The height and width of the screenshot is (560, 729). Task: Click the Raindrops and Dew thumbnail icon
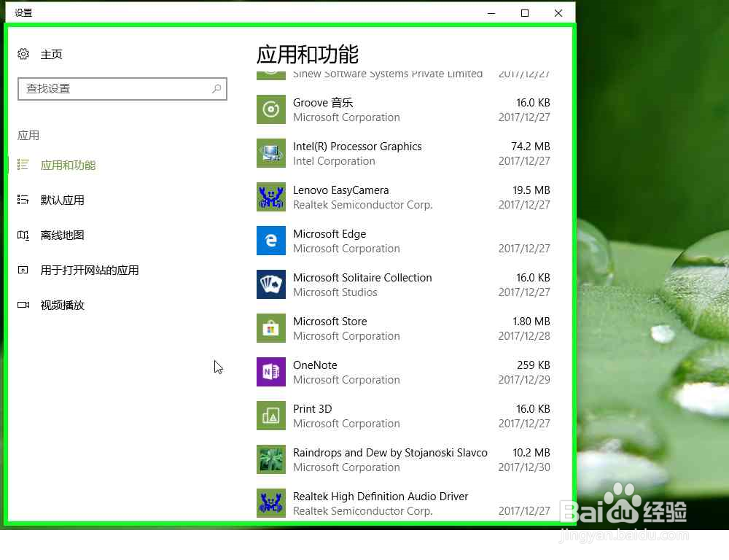pos(271,459)
